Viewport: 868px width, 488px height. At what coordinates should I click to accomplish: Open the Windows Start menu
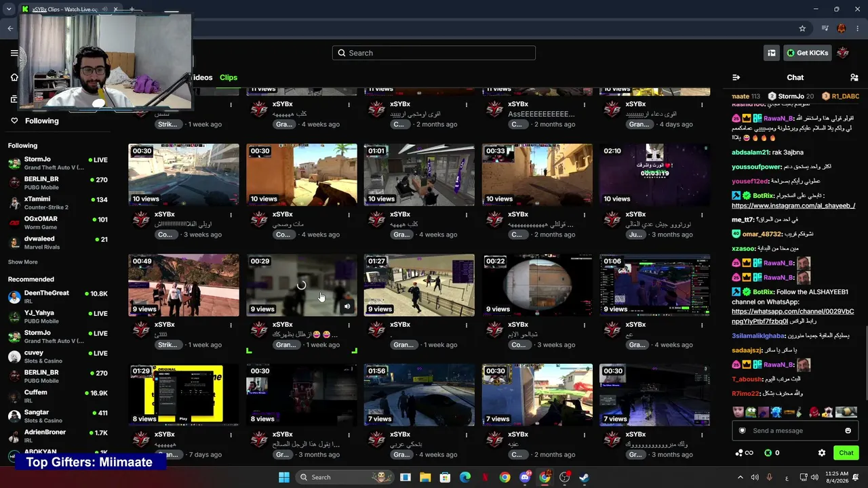[283, 477]
